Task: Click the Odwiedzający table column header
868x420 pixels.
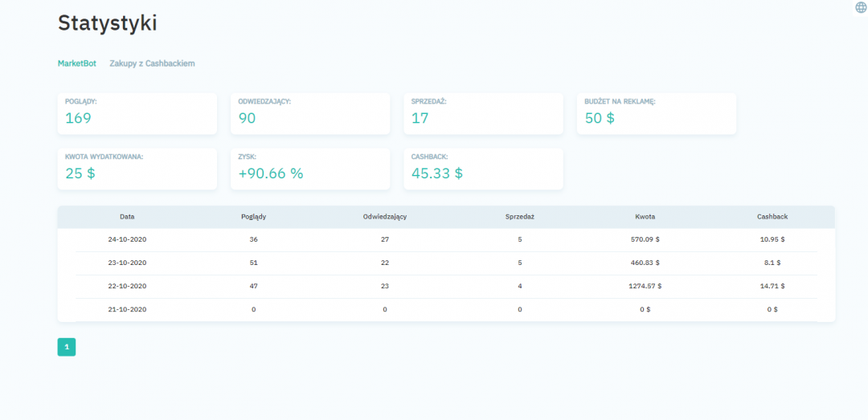Action: point(385,217)
